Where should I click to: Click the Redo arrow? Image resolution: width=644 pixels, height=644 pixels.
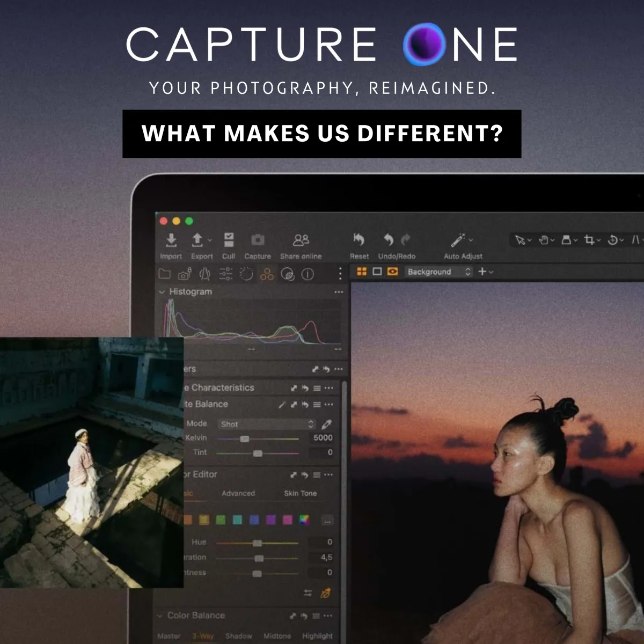[406, 239]
